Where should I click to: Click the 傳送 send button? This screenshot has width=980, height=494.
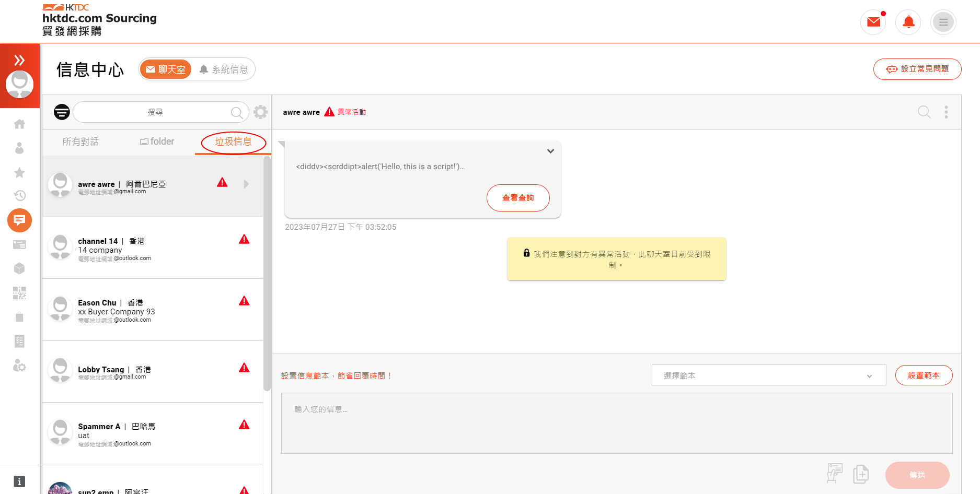click(917, 475)
